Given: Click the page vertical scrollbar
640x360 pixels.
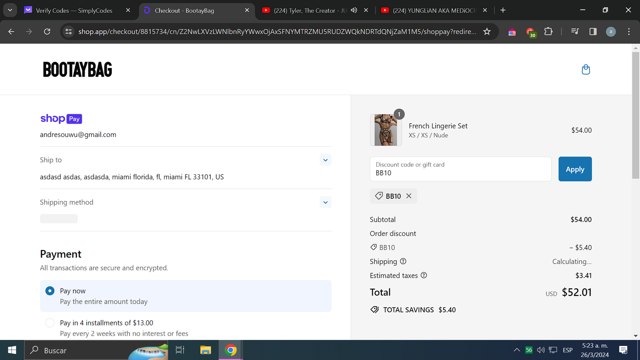Looking at the screenshot, I should [x=636, y=114].
